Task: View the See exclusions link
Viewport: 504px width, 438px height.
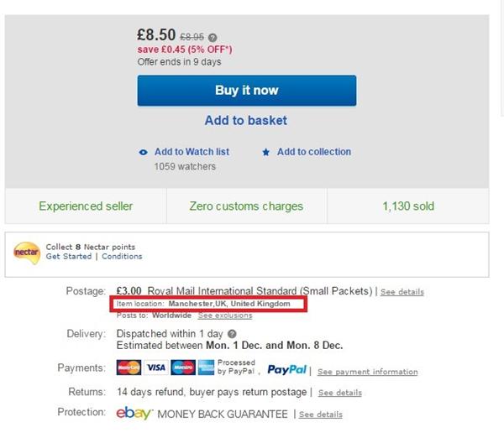Action: click(224, 315)
